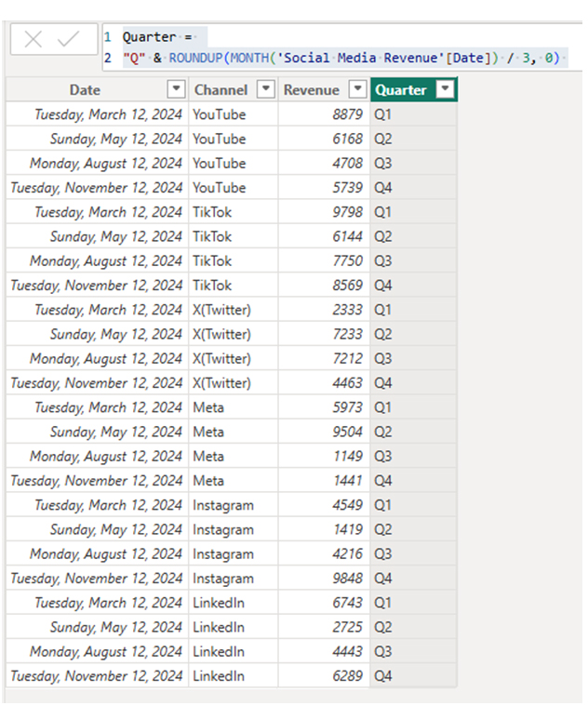Select the Date column header
The image size is (588, 719).
point(85,90)
